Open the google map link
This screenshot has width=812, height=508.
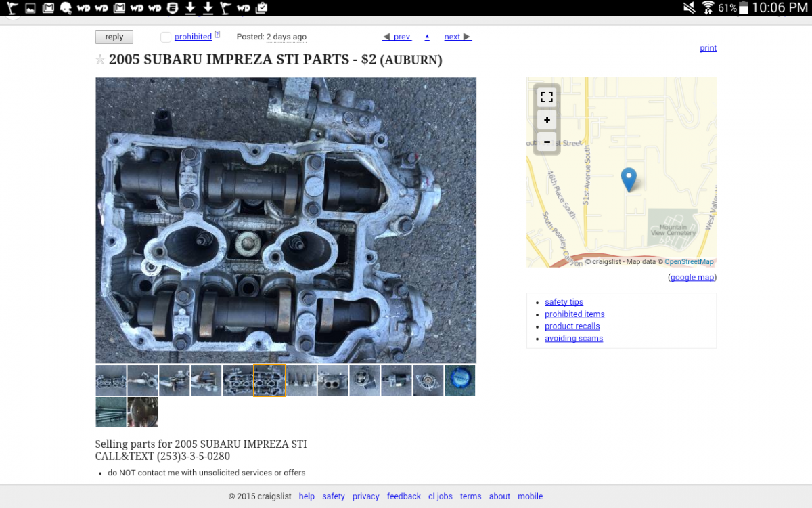pyautogui.click(x=692, y=277)
